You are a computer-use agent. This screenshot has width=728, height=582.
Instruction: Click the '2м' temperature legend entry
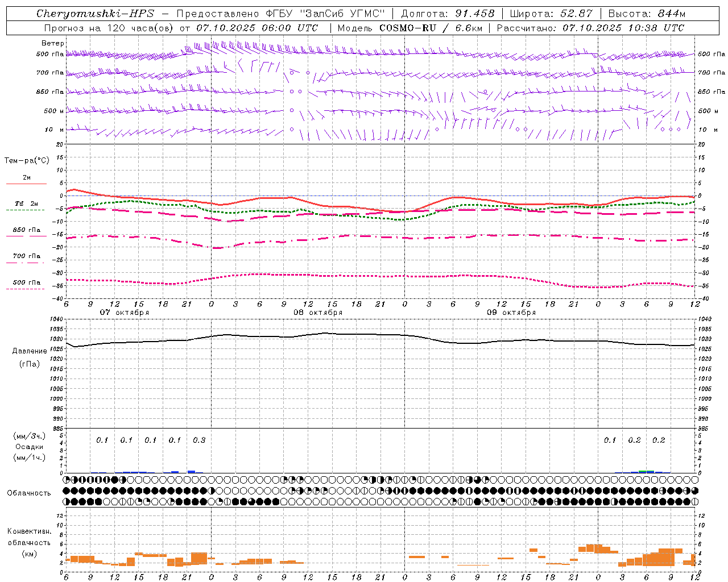coord(27,178)
